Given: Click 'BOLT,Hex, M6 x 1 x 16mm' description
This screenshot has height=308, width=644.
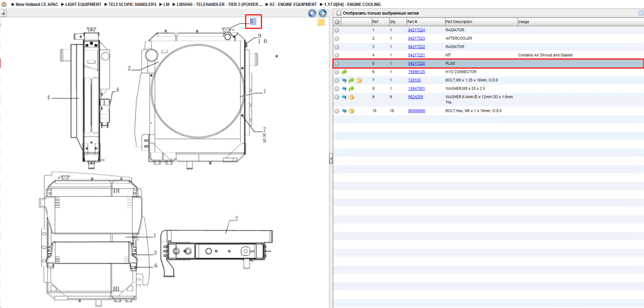Looking at the screenshot, I should 473,111.
